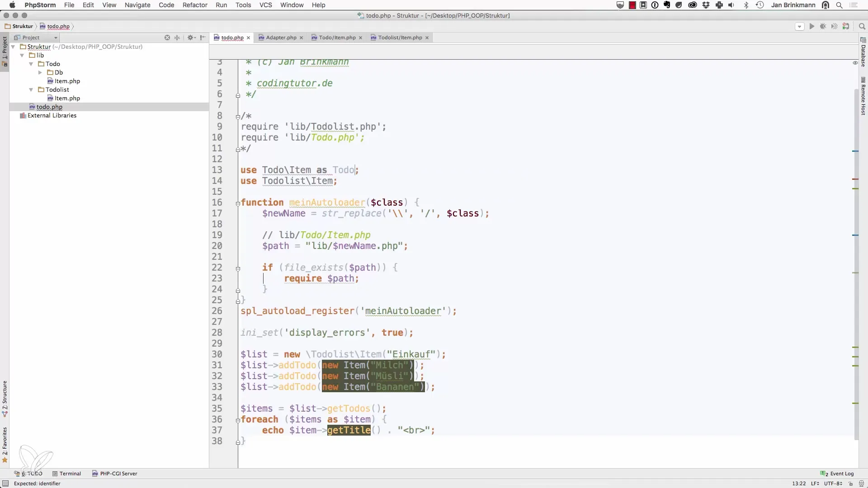The image size is (868, 488).
Task: Open the Navigate menu
Action: tap(137, 5)
